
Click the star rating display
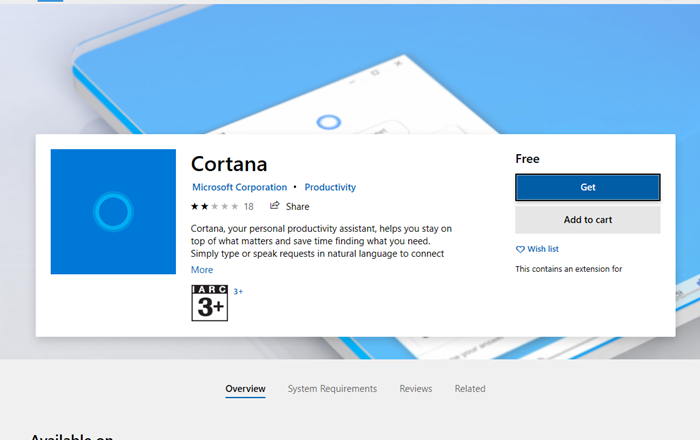coord(215,207)
